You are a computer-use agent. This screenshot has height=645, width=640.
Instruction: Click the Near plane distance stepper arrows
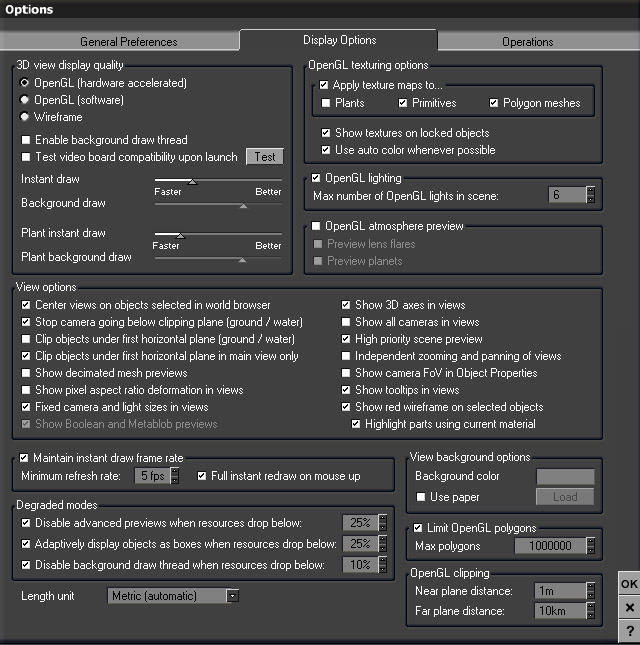pyautogui.click(x=591, y=591)
